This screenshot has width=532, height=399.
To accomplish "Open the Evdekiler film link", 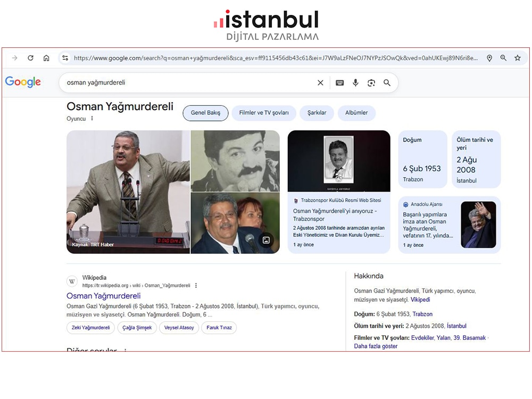I will coord(422,338).
